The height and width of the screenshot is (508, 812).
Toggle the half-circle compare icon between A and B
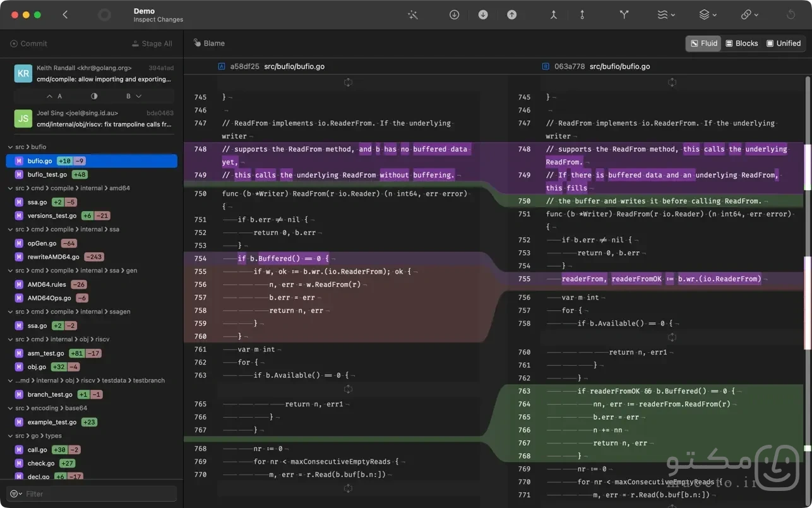(94, 96)
